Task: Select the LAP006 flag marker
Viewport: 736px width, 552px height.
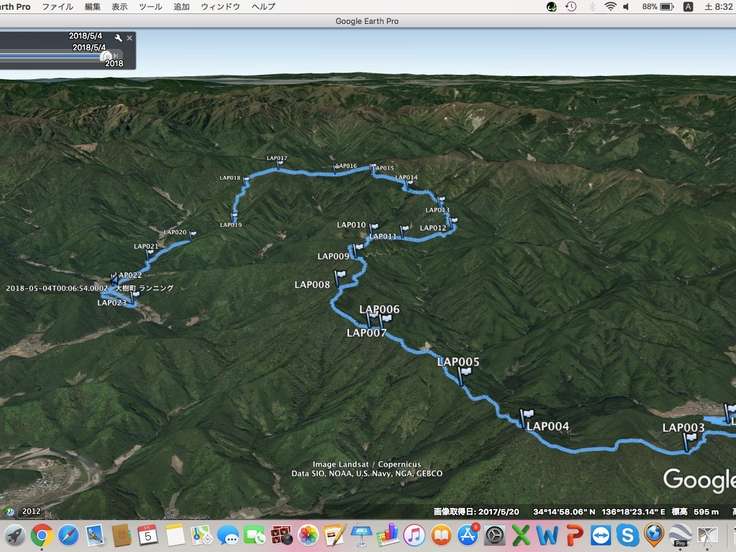Action: click(x=385, y=319)
